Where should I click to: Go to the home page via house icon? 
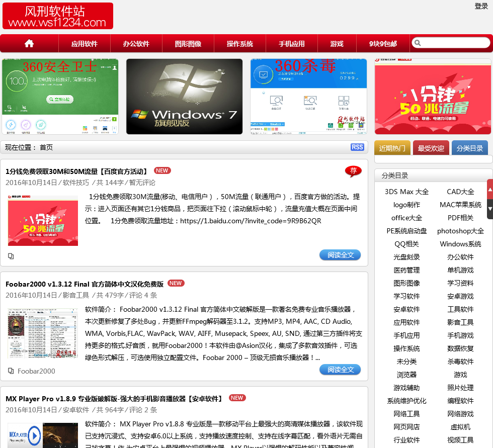pos(29,44)
